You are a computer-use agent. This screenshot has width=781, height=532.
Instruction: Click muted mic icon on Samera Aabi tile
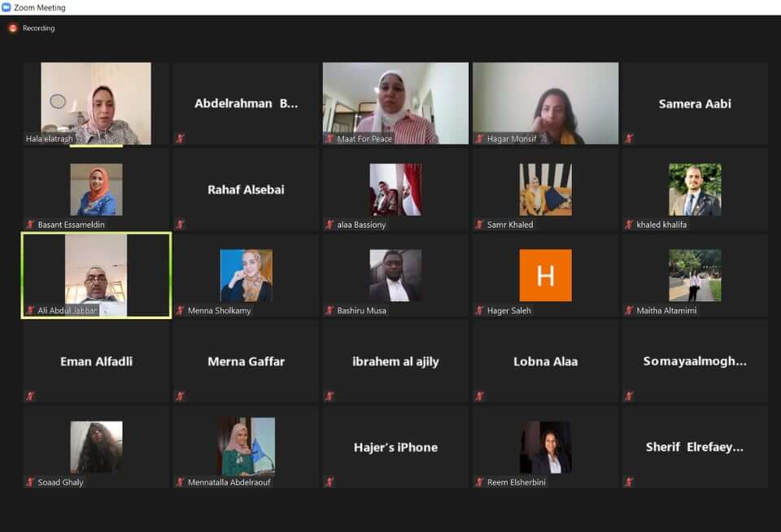(x=629, y=138)
